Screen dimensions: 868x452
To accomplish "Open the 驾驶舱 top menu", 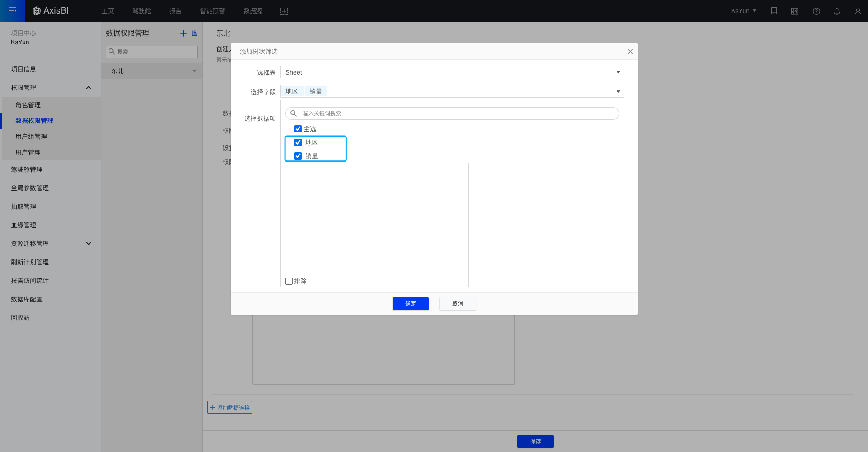I will point(142,11).
